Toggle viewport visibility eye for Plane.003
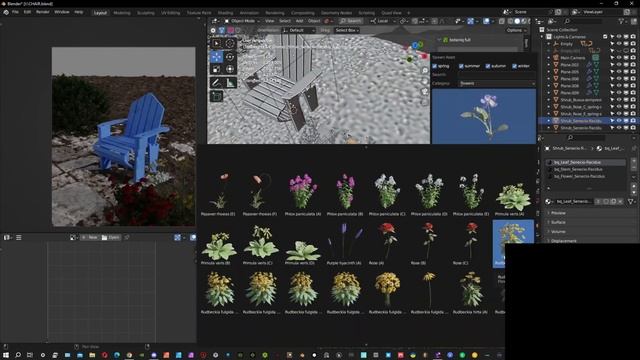The height and width of the screenshot is (360, 640). coord(619,64)
